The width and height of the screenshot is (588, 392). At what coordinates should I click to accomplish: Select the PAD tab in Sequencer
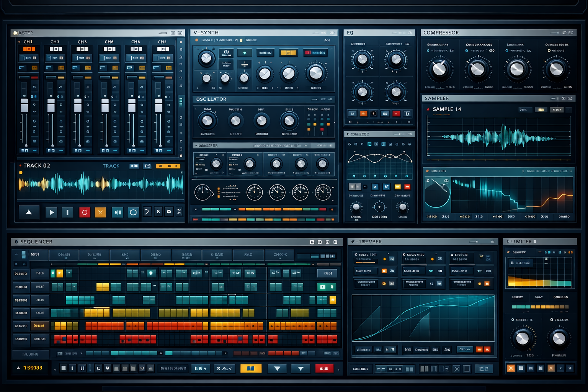(248, 255)
